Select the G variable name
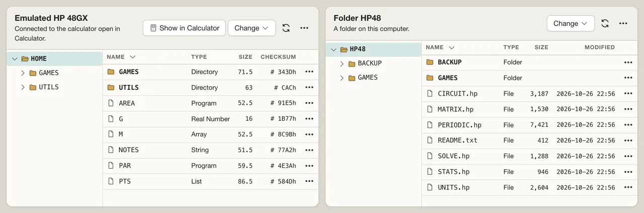 121,119
